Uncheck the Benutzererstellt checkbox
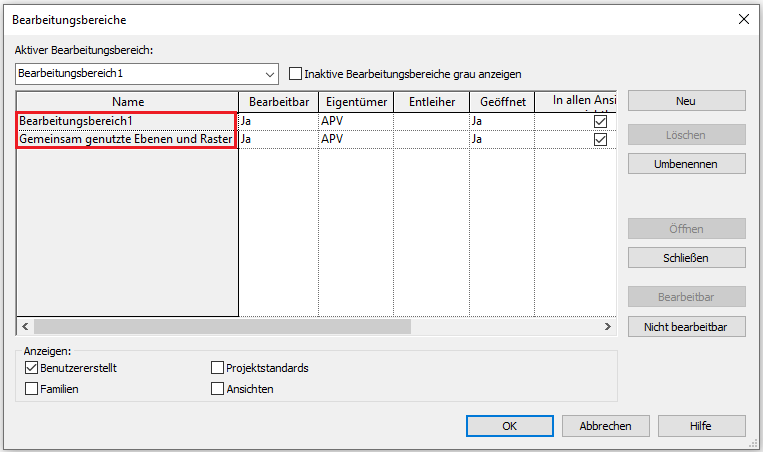This screenshot has width=763, height=452. (x=32, y=368)
